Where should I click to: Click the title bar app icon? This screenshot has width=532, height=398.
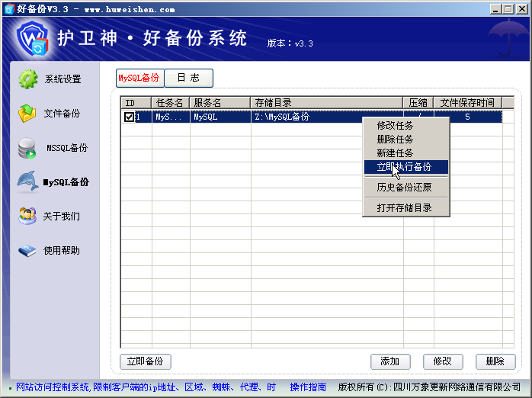point(9,9)
